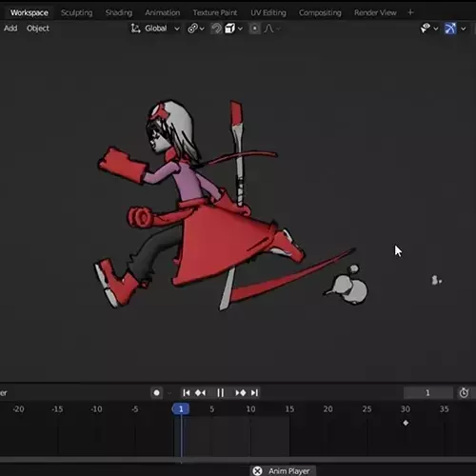This screenshot has height=476, width=476.
Task: Click frame label "-5" on timeline ruler
Action: tap(135, 409)
